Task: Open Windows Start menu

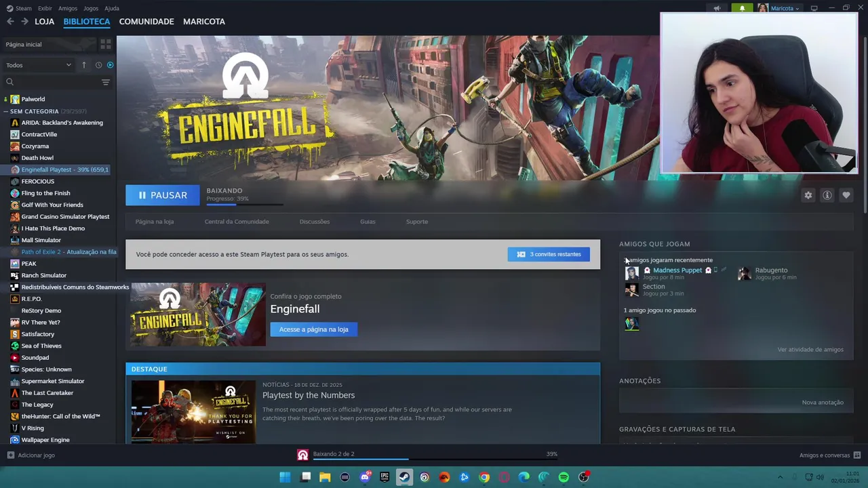Action: pyautogui.click(x=285, y=477)
